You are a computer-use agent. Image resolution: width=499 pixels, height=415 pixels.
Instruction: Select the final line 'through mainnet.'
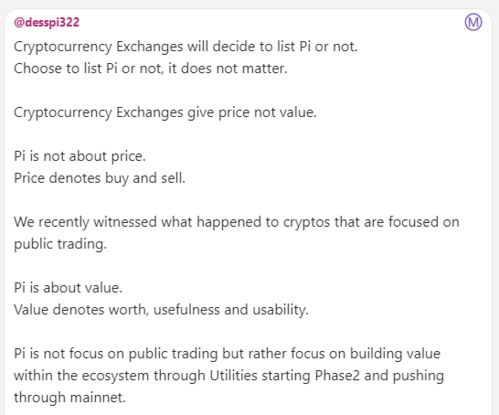70,397
